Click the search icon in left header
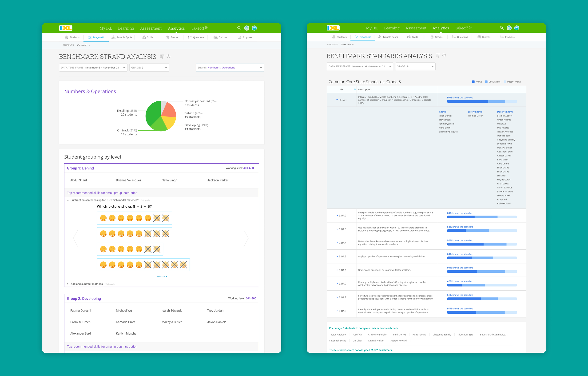Screen dimensions: 588x376 239,28
